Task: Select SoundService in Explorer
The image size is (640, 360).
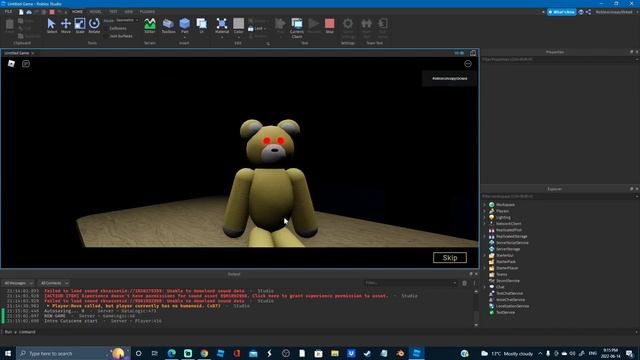Action: pyautogui.click(x=508, y=281)
